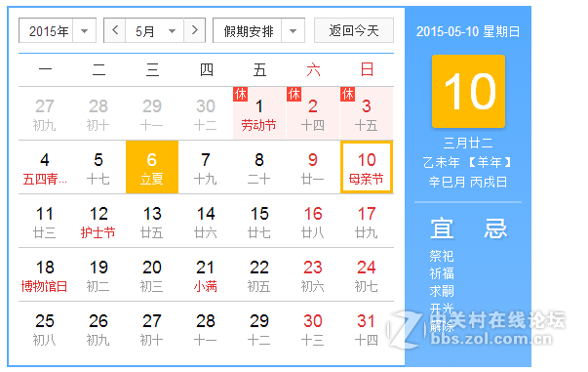Click 乙未年【羊年】 text
The height and width of the screenshot is (372, 588).
coord(468,162)
